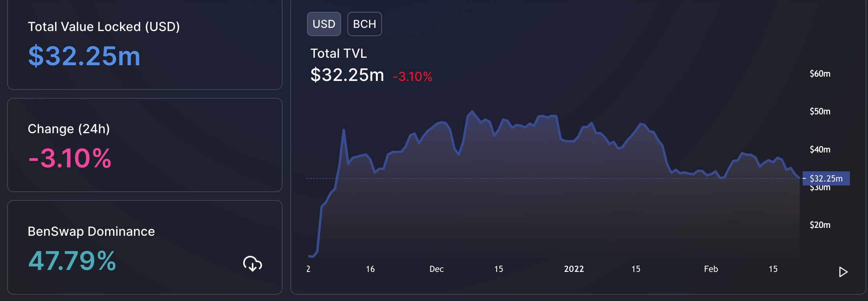Click the "Total TVL" chart title
This screenshot has height=301, width=868.
(339, 53)
